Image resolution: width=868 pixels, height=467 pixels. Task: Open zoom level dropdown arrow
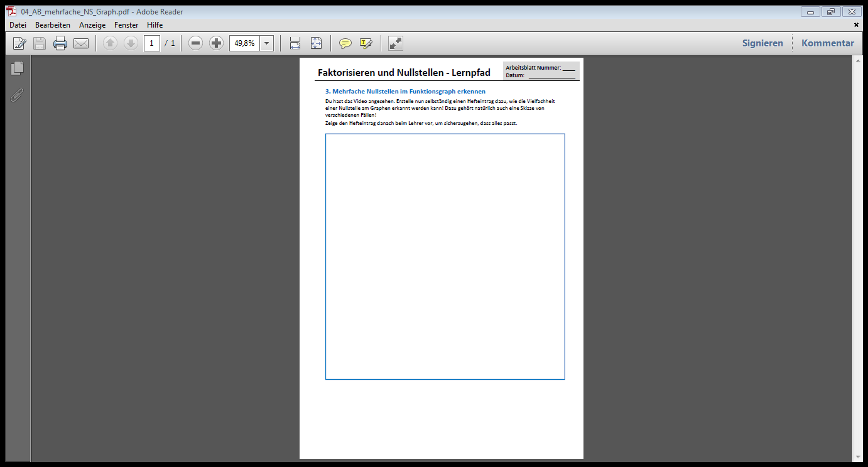pos(267,43)
